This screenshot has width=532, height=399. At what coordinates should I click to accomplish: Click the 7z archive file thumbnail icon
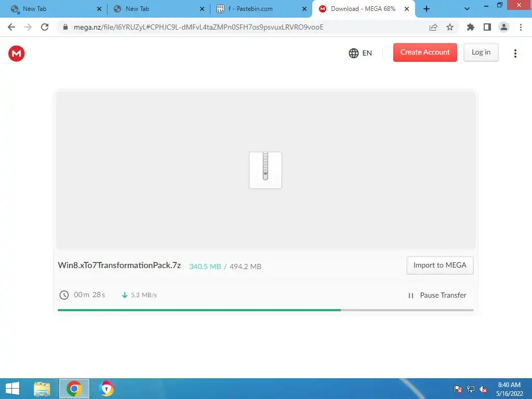point(265,170)
